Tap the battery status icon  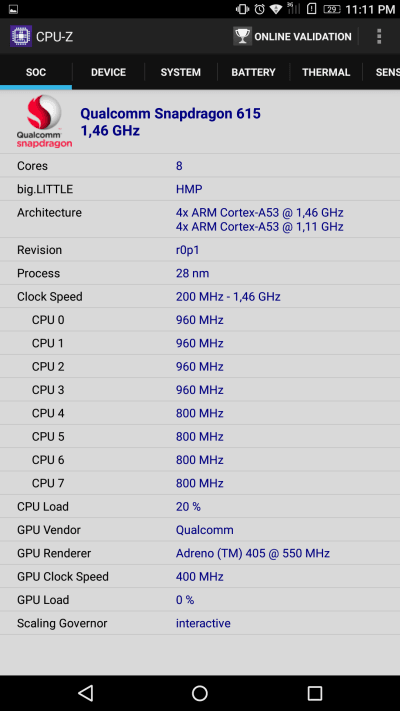click(x=332, y=9)
